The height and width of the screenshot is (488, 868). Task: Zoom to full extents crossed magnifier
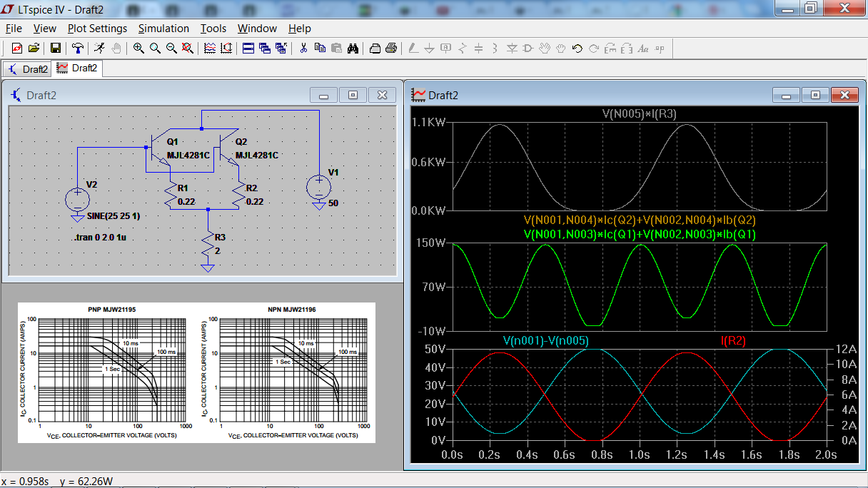(x=187, y=49)
